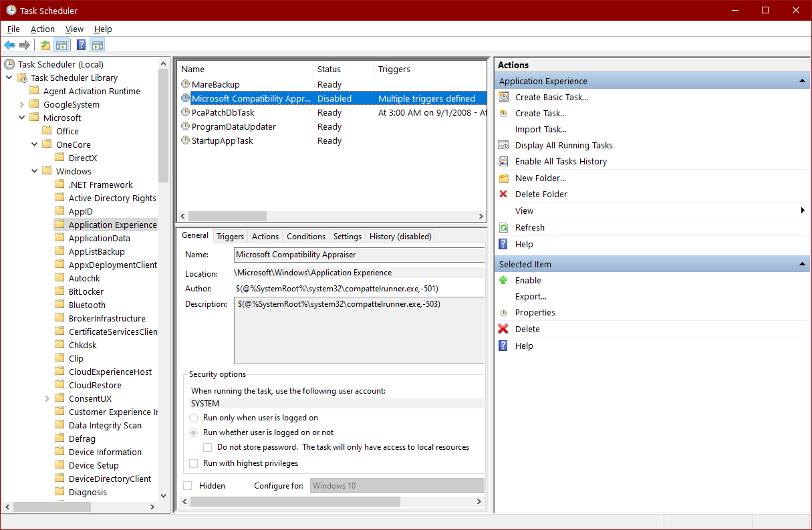Click the red Delete Folder icon

click(504, 194)
